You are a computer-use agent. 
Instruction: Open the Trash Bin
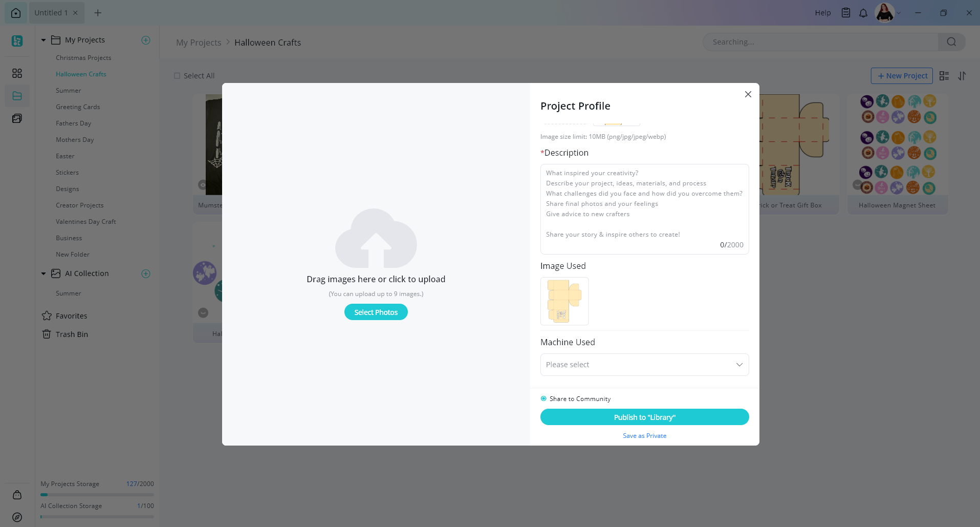(x=72, y=334)
